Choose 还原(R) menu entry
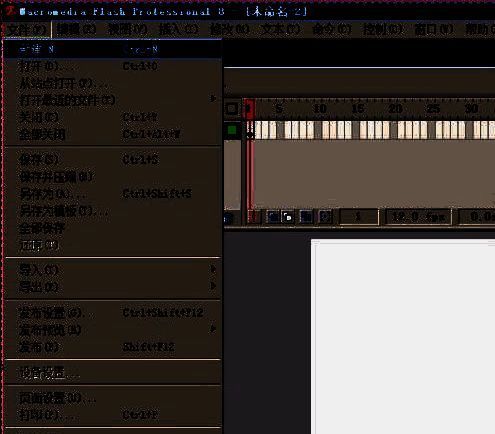 113,245
